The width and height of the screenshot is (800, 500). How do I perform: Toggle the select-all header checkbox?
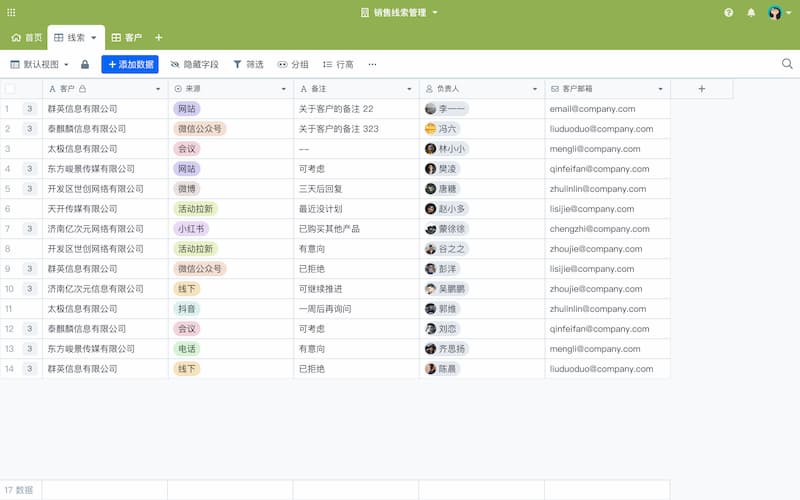10,89
